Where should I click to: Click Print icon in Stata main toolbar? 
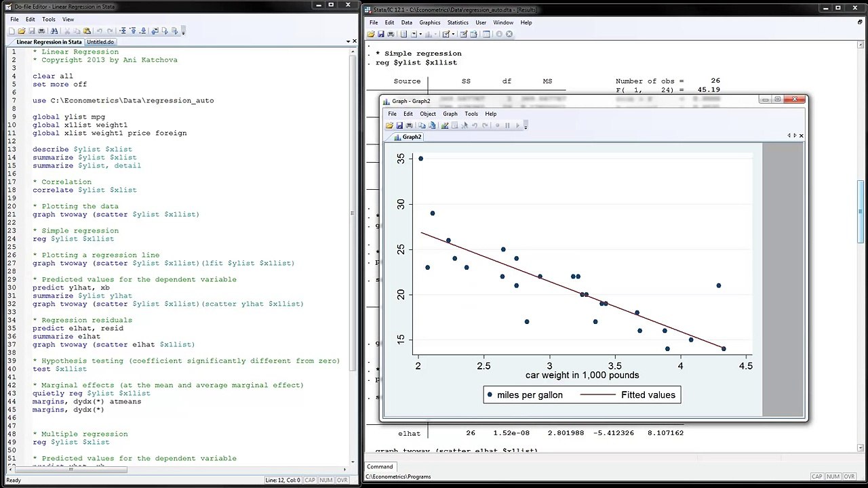391,34
